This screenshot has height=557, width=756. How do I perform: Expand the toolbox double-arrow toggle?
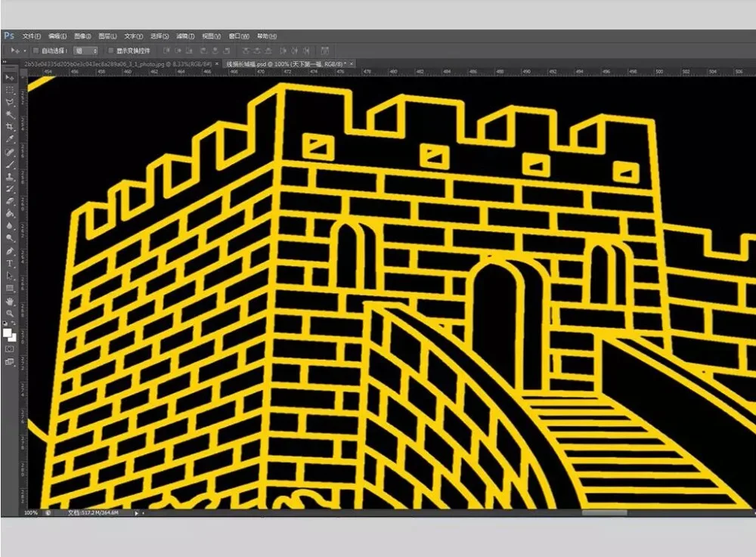tap(5, 63)
